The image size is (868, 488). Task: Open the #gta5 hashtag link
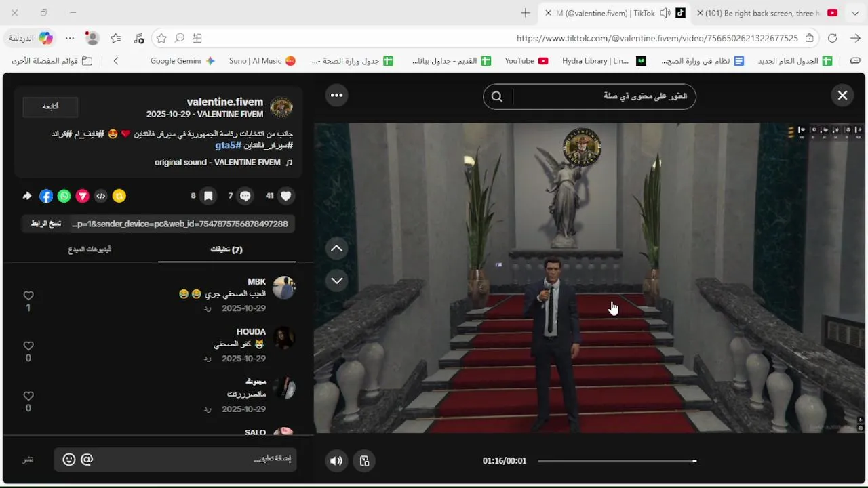[229, 146]
